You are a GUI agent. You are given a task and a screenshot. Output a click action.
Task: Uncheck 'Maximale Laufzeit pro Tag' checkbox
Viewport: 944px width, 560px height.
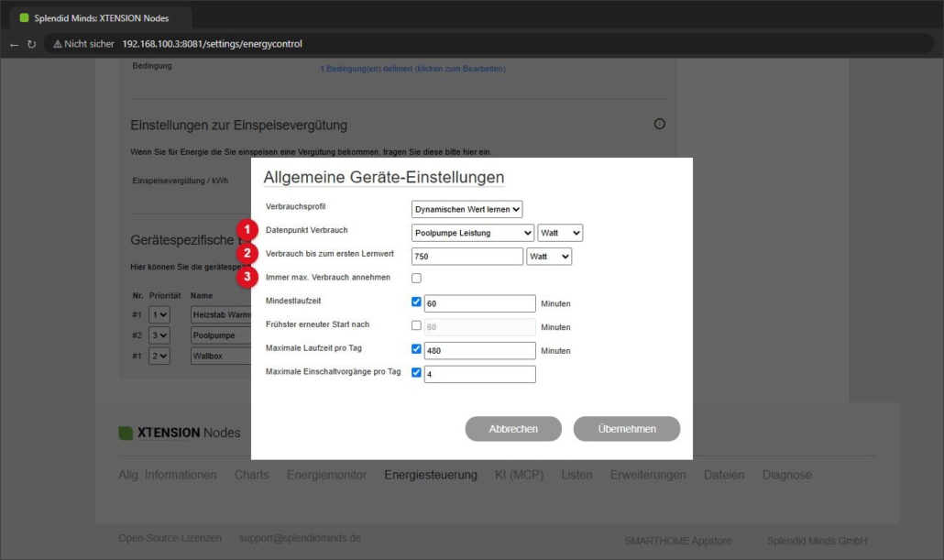coord(416,348)
